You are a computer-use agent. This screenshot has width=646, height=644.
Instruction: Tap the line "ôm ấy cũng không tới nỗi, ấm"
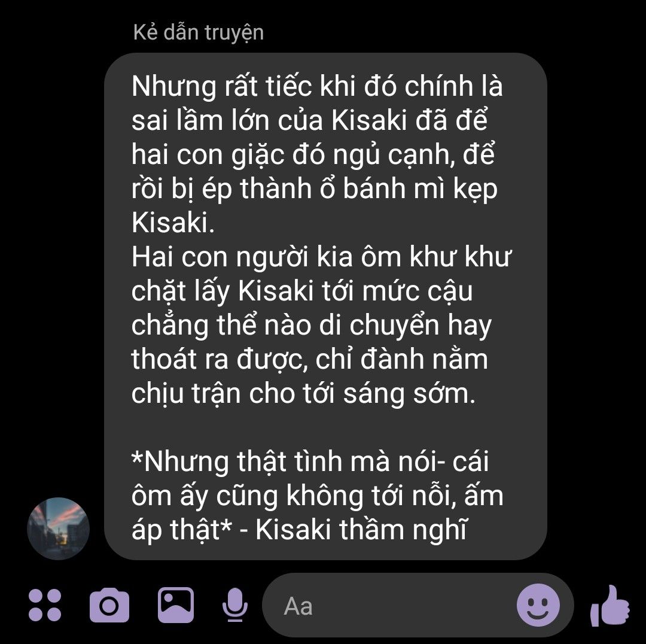pyautogui.click(x=317, y=496)
